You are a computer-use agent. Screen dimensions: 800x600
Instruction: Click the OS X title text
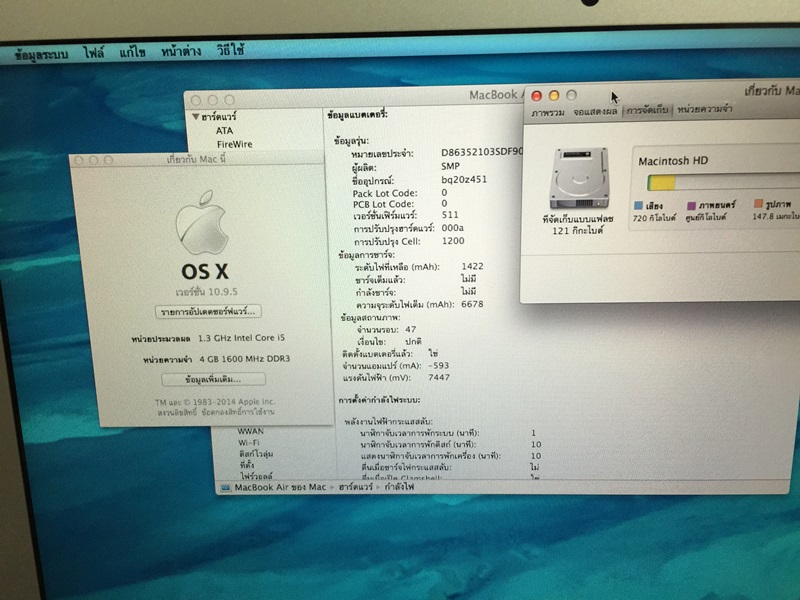205,271
